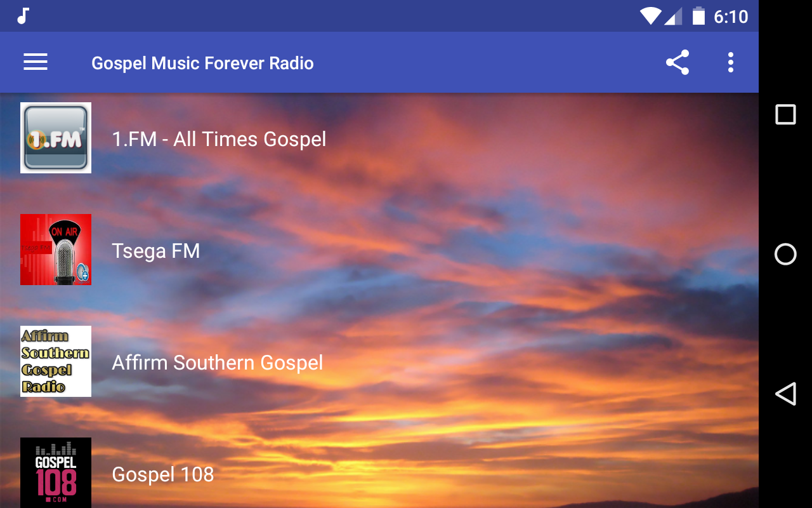Open the three-dot overflow menu
812x508 pixels.
point(731,62)
